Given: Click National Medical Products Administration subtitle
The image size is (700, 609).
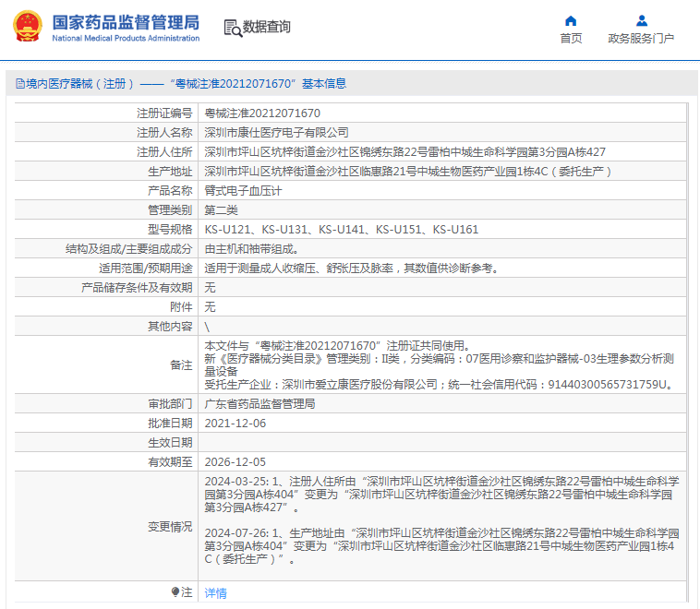Looking at the screenshot, I should click(x=126, y=39).
